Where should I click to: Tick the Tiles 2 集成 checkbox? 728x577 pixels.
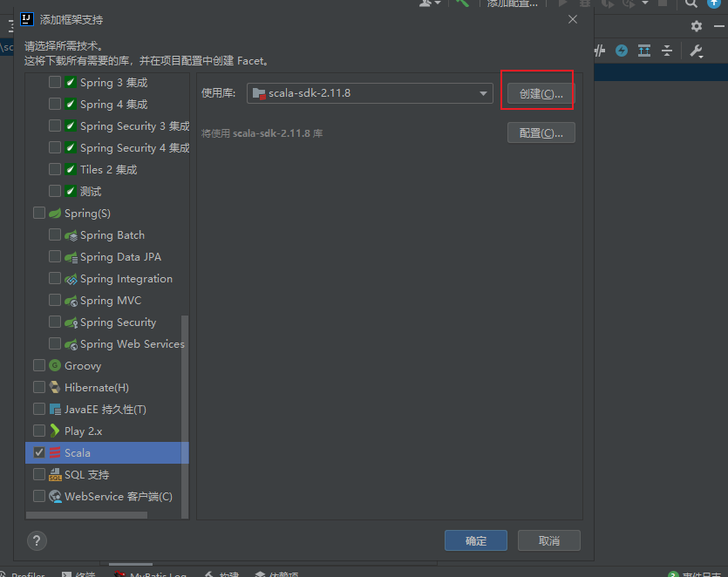55,169
